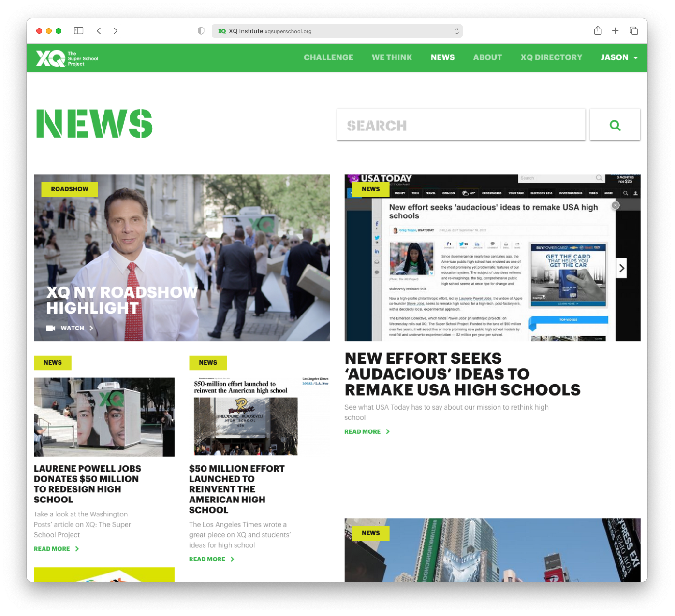Screen dimensions: 675x616
Task: Open the CHALLENGE menu item
Action: (328, 57)
